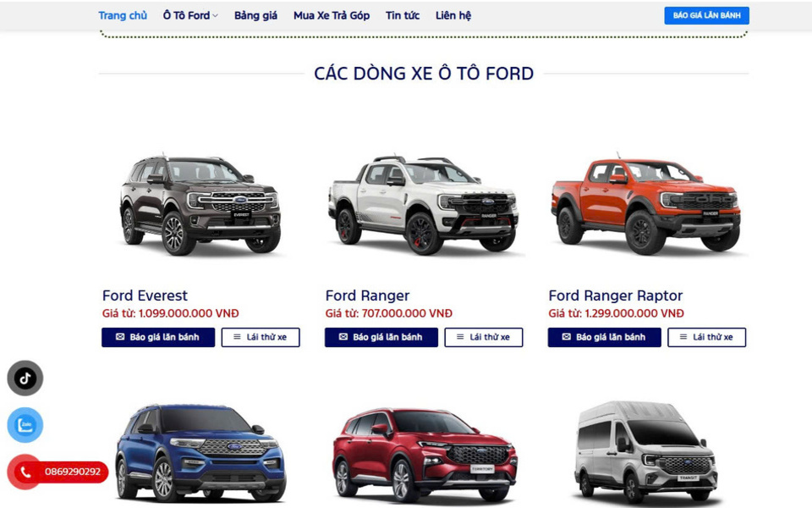
Task: Open Mua Xe Trả Góp page
Action: pos(332,15)
